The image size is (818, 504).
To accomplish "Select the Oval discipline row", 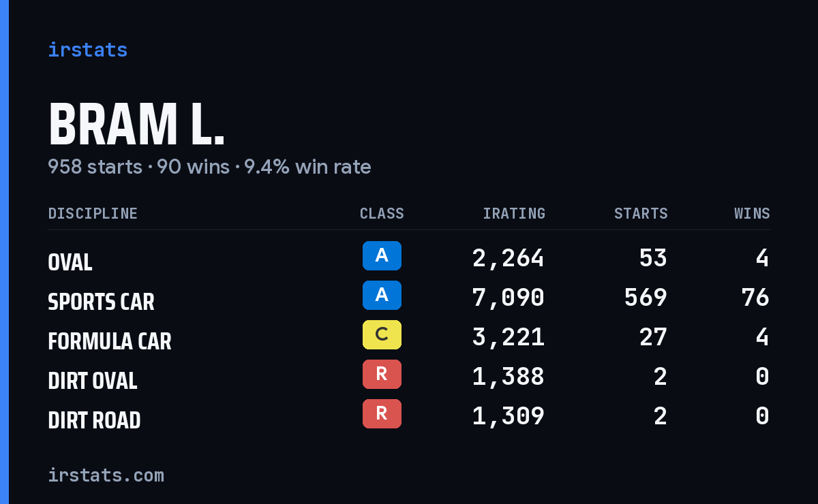I will click(x=409, y=257).
